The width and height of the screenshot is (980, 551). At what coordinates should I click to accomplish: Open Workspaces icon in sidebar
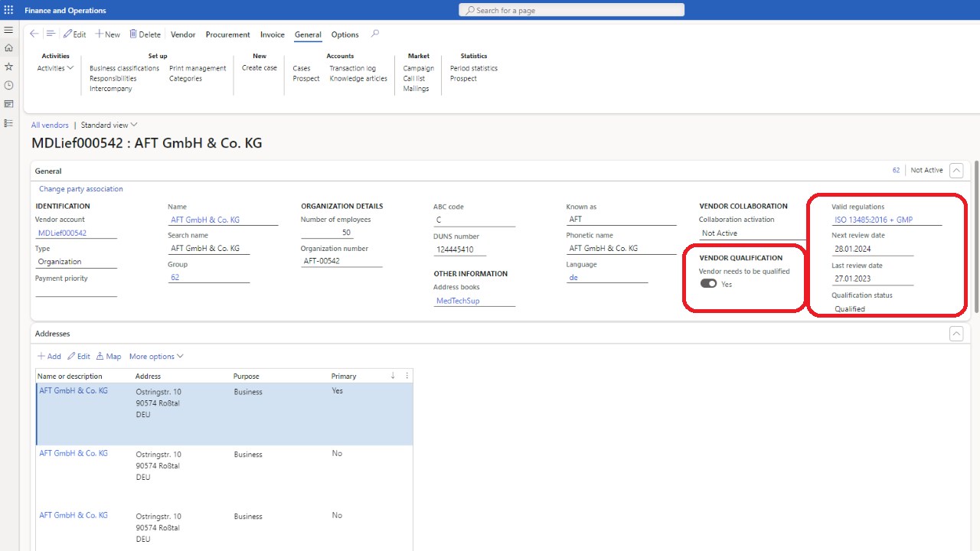coord(8,104)
